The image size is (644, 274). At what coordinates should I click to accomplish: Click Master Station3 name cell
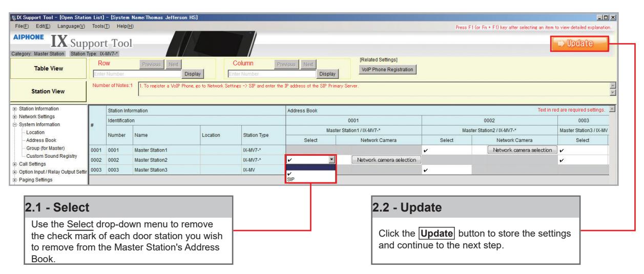[x=167, y=171]
